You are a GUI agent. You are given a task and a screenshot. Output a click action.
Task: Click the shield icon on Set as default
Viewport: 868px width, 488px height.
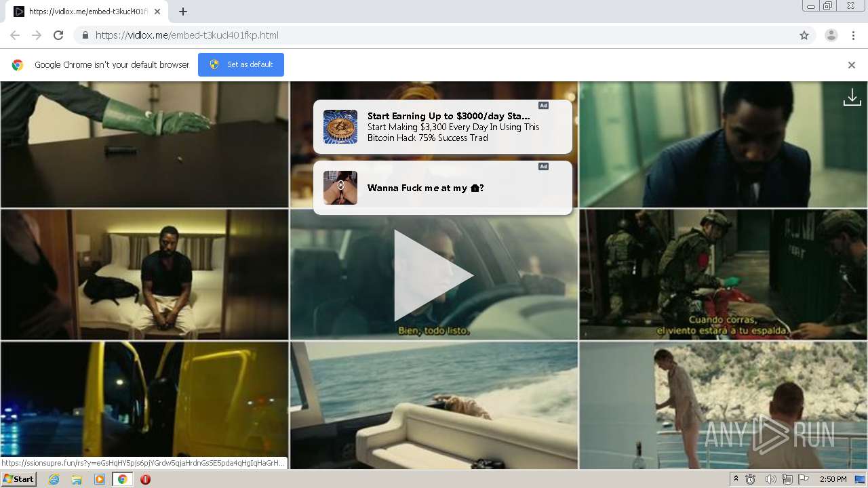click(x=214, y=64)
